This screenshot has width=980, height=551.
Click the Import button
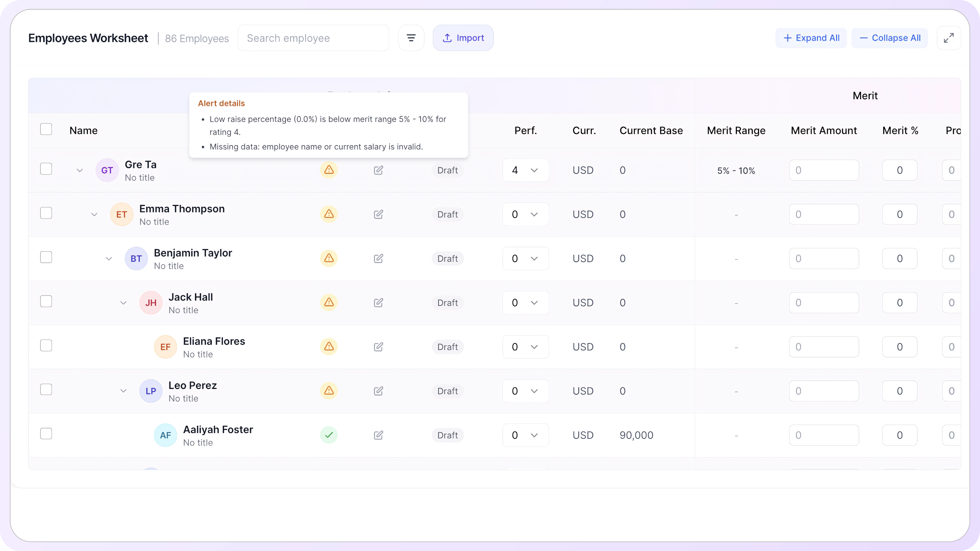(x=463, y=38)
